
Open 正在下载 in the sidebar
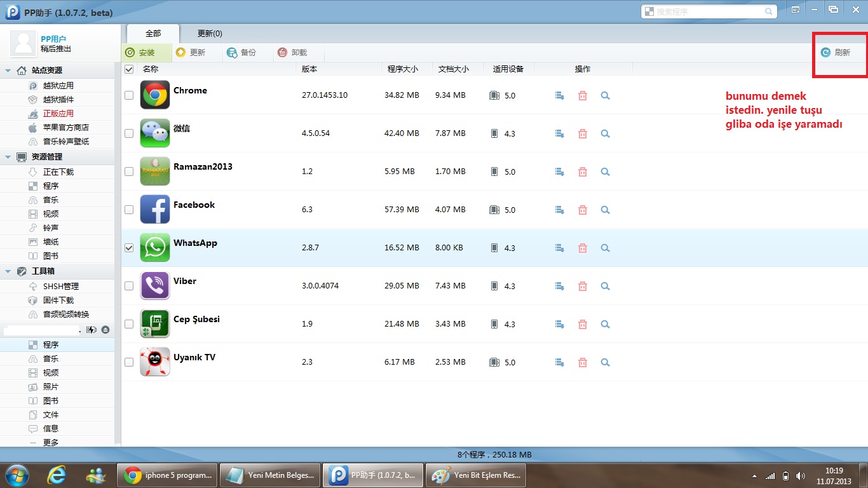pos(58,172)
